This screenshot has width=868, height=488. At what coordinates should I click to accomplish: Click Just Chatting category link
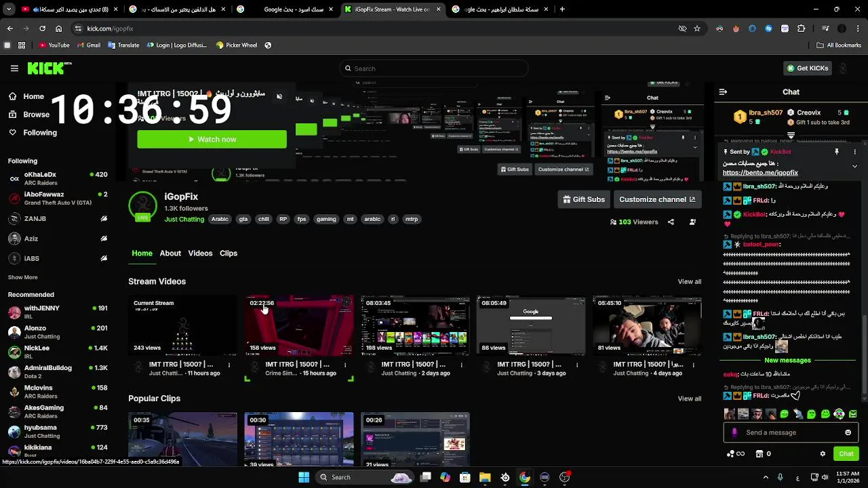point(184,219)
